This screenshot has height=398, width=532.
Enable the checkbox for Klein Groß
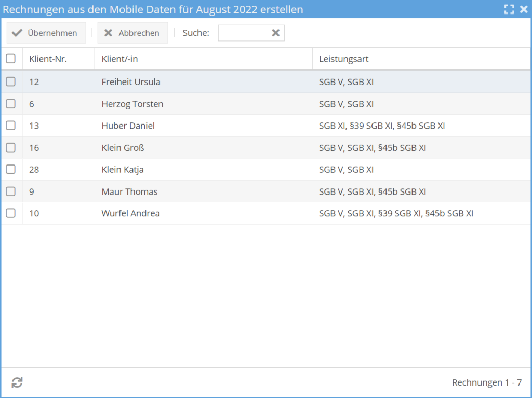pos(11,148)
